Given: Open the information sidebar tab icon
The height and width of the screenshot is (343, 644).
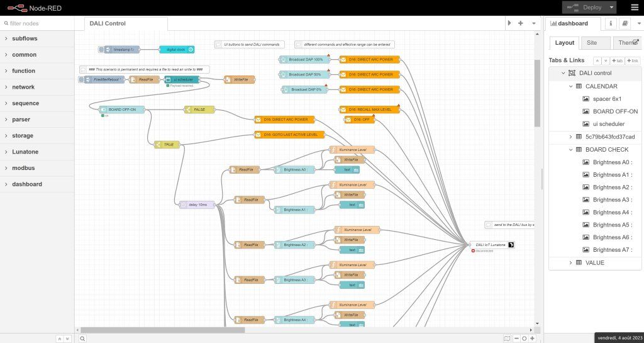Looking at the screenshot, I should [610, 23].
